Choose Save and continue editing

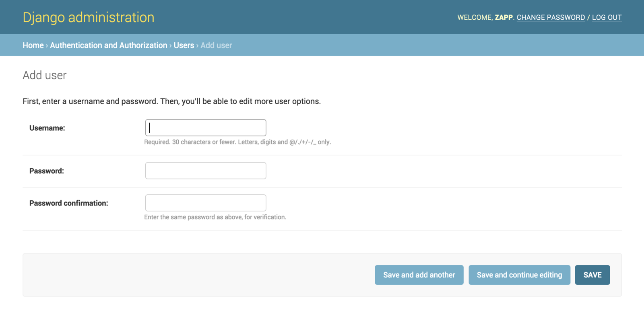[x=519, y=275]
